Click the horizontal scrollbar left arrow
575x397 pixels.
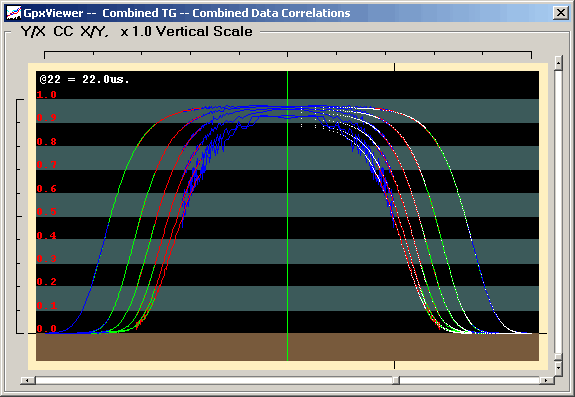coord(28,380)
